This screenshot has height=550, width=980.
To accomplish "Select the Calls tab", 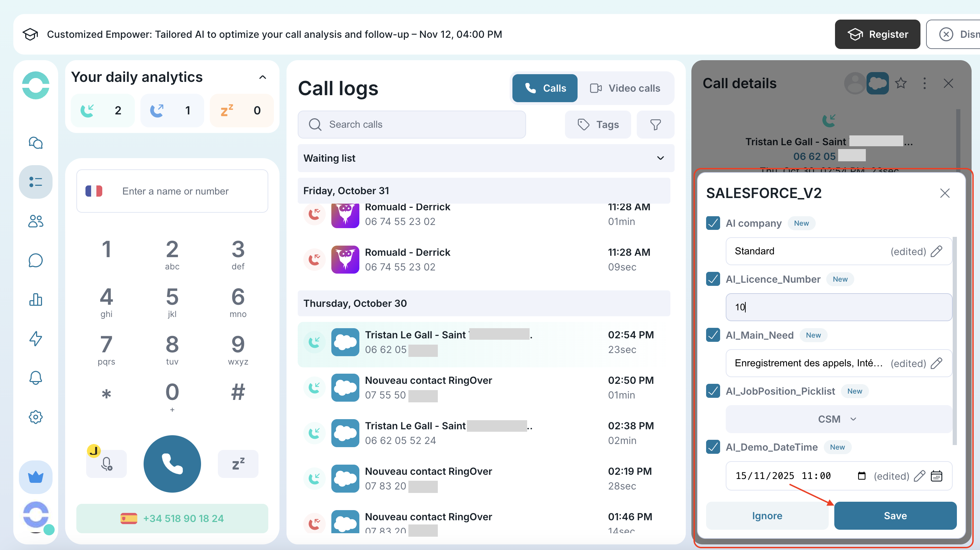I will (544, 88).
